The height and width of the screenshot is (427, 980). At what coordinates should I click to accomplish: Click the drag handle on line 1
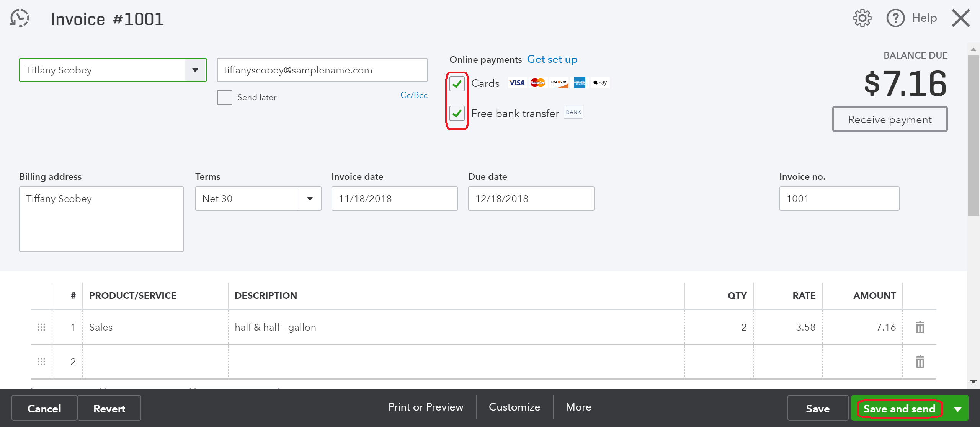(x=41, y=327)
